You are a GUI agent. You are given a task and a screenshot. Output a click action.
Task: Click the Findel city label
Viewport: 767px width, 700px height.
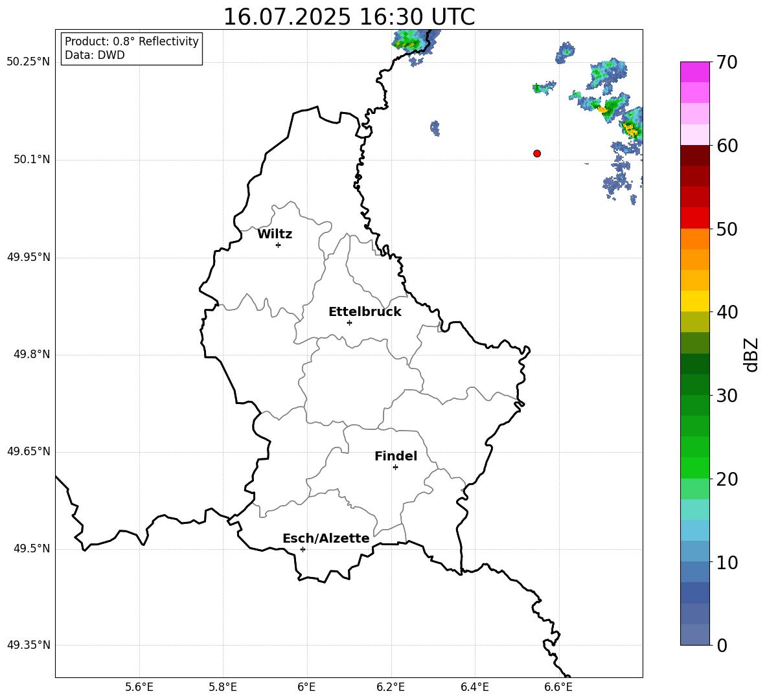(x=396, y=456)
